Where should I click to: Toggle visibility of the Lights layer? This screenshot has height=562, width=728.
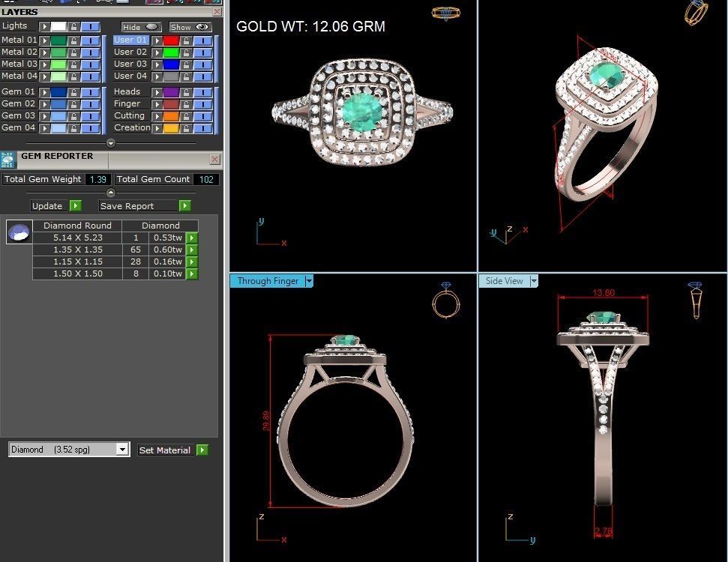tap(91, 26)
